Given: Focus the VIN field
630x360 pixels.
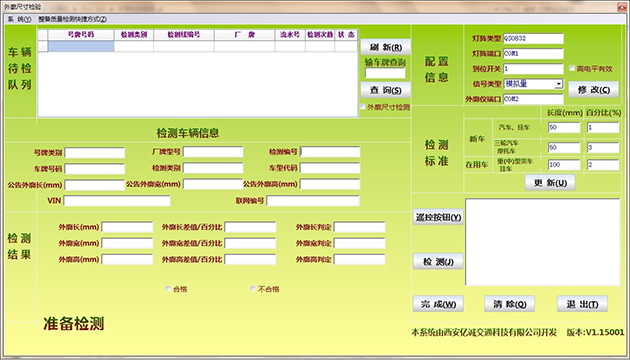Looking at the screenshot, I should point(117,200).
